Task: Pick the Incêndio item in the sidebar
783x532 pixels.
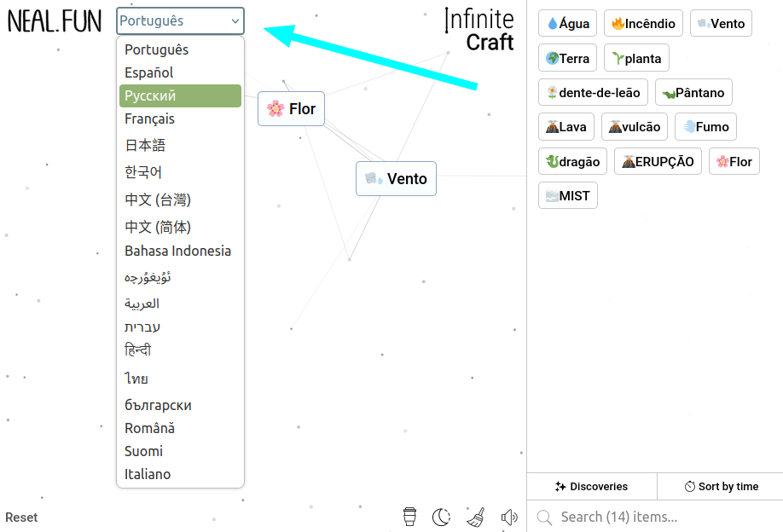Action: 643,24
